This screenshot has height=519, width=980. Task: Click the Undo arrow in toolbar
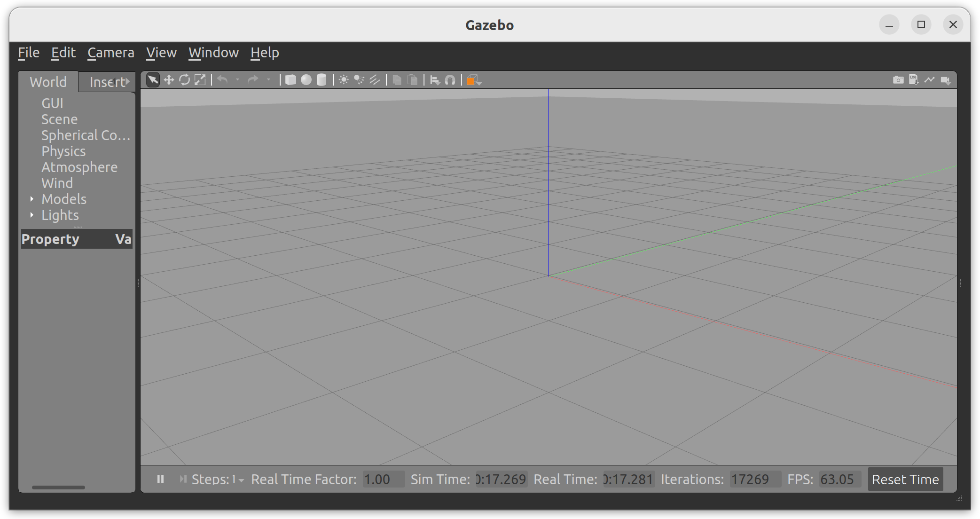click(223, 80)
